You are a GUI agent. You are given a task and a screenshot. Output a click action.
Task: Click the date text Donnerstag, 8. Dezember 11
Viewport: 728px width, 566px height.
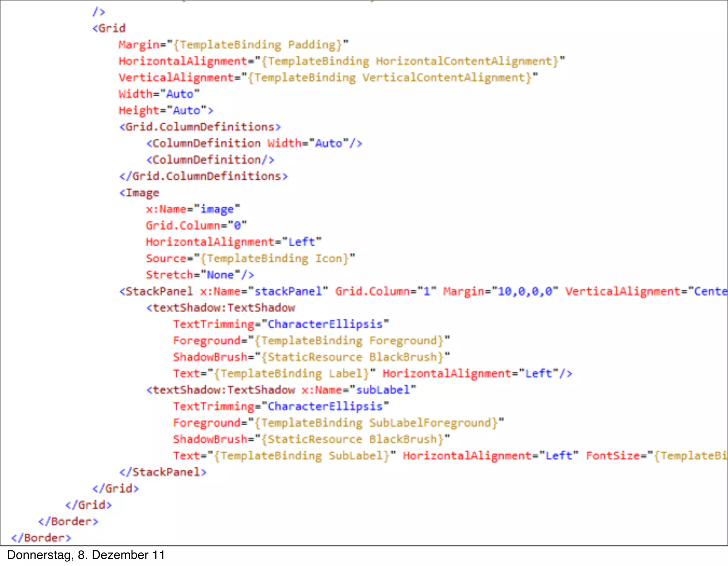86,555
